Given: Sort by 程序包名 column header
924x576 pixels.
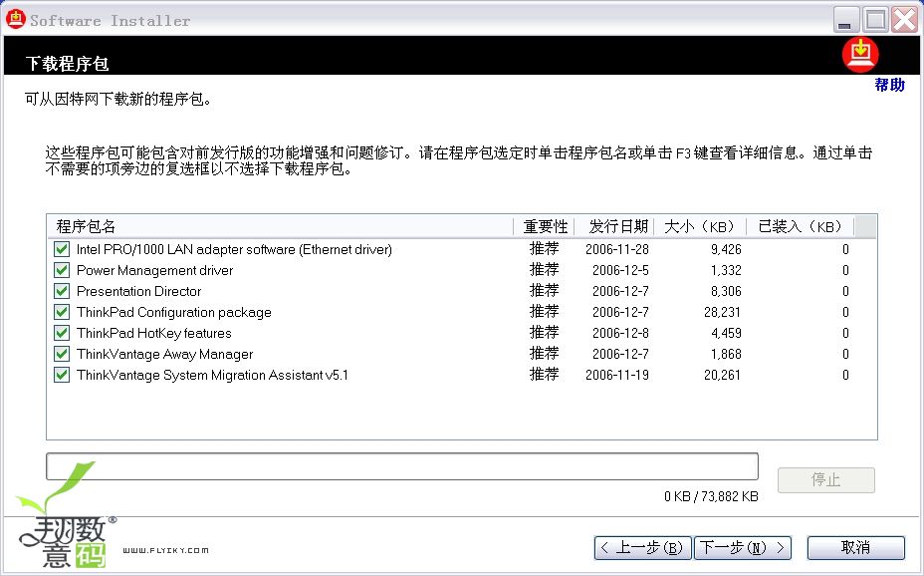Looking at the screenshot, I should [x=280, y=226].
